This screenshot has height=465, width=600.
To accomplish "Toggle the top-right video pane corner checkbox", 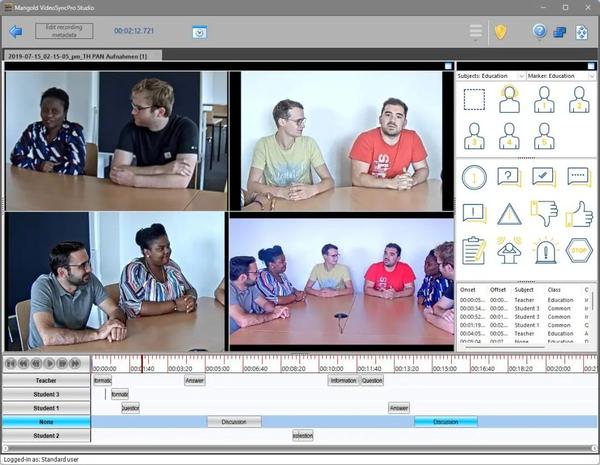I will 449,66.
